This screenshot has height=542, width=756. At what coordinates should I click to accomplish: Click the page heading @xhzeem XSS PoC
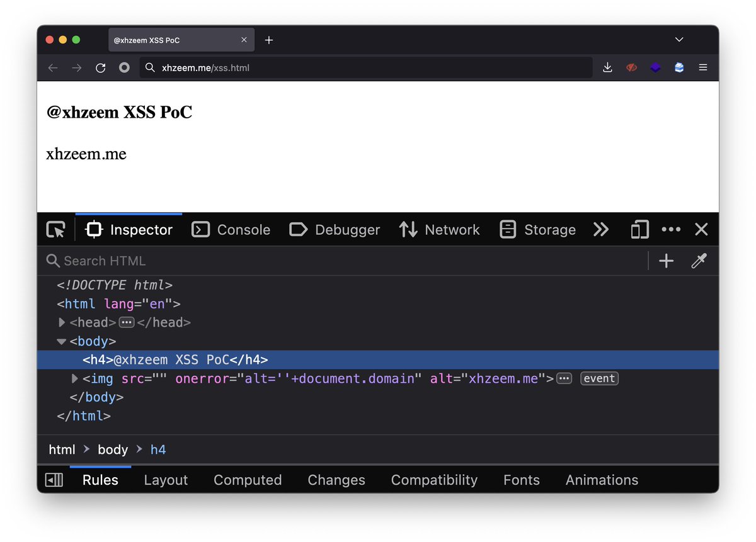(119, 112)
